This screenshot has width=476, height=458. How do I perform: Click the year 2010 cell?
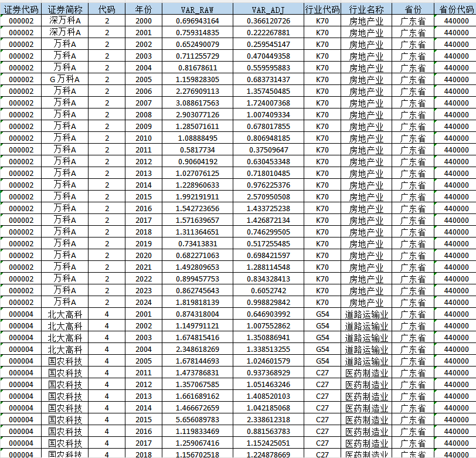[x=143, y=138]
